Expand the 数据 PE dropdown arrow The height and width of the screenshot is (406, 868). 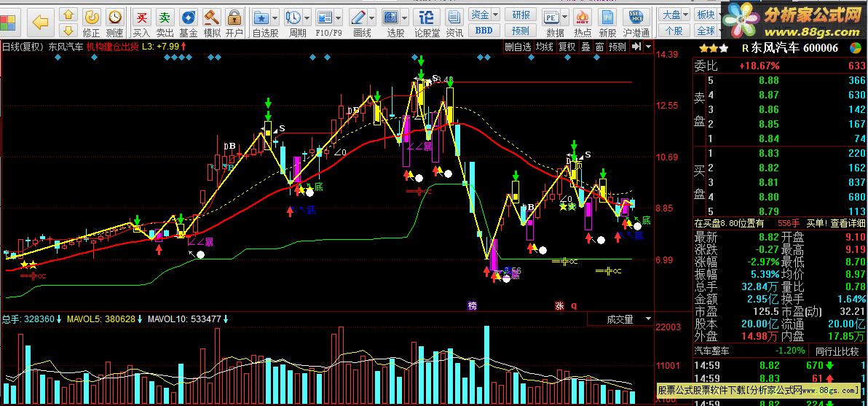(564, 17)
